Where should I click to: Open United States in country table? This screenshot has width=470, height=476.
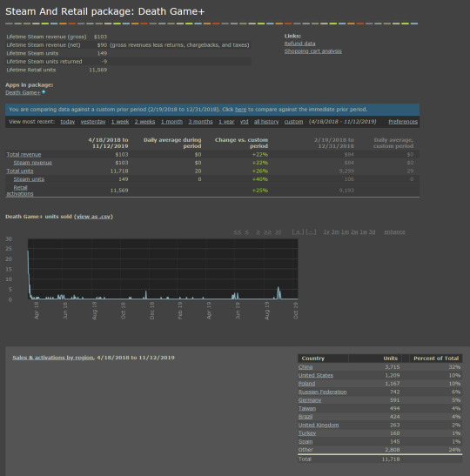tap(316, 376)
